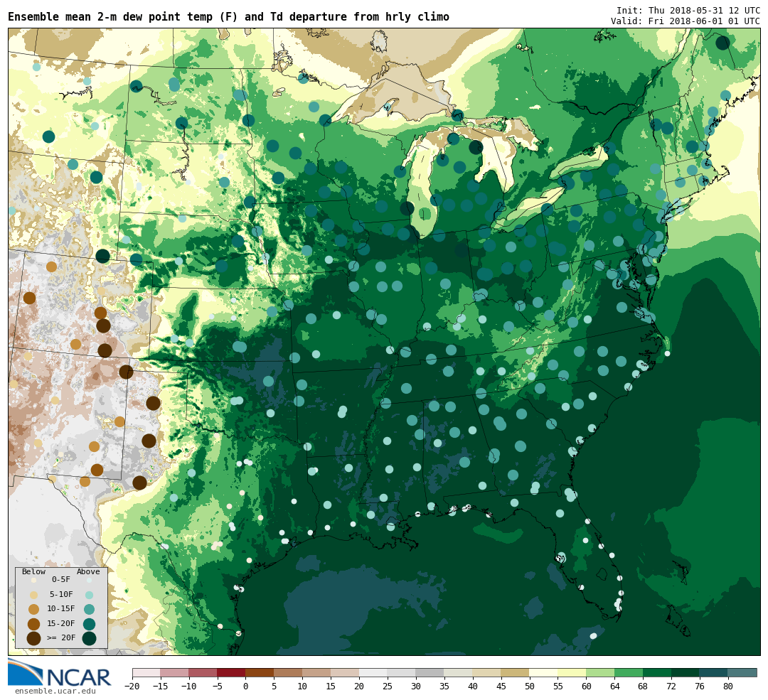The width and height of the screenshot is (768, 700).
Task: Pick the light gray colorbar segment 25 to 30
Action: (402, 672)
